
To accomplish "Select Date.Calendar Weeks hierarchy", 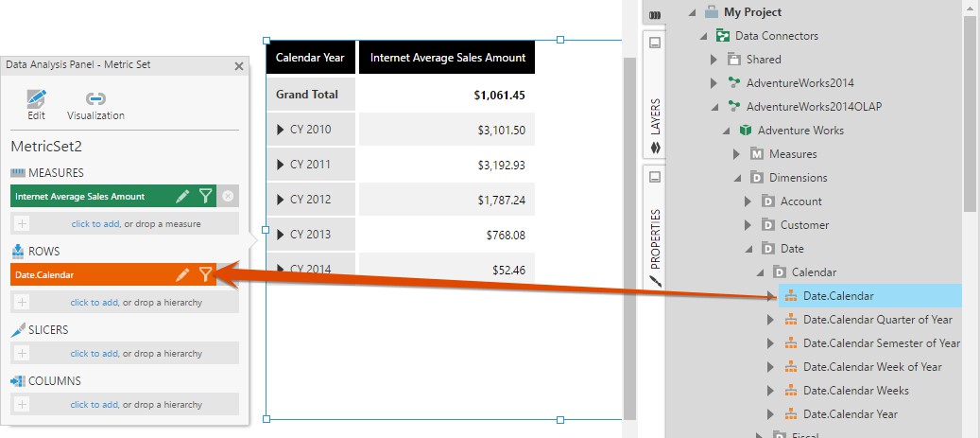I will point(855,391).
